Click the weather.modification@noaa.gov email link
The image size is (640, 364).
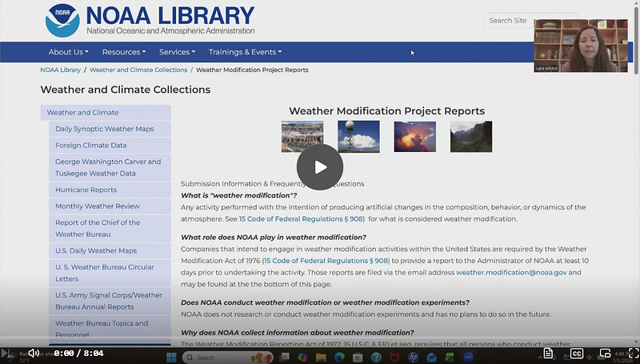click(511, 273)
